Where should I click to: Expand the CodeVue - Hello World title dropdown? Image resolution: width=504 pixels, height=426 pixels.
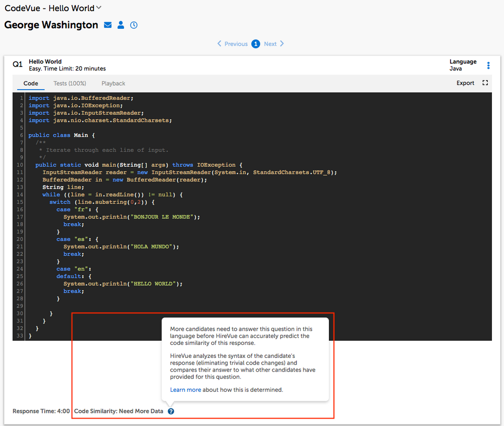click(99, 8)
